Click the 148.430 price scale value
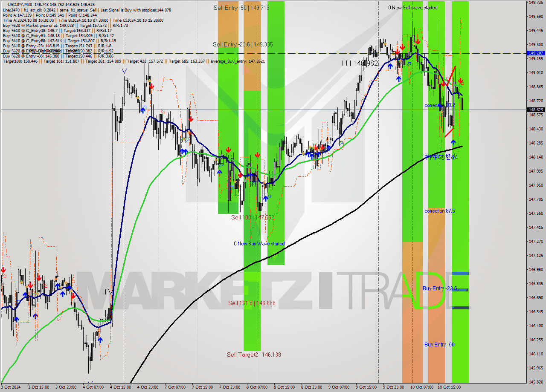This screenshot has height=392, width=546. 536,129
